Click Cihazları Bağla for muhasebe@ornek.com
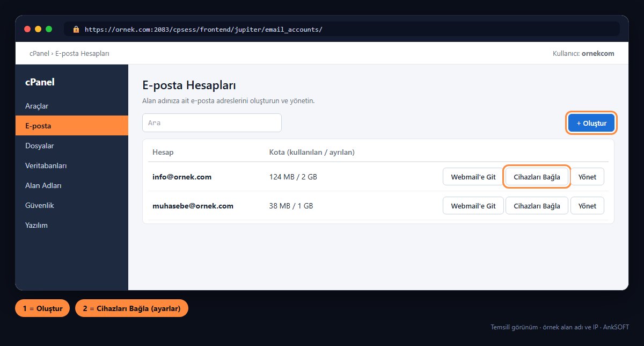 (x=537, y=206)
